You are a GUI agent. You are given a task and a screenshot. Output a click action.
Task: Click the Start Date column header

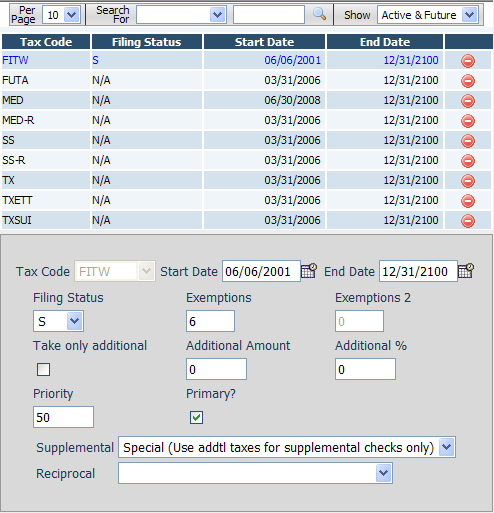pos(264,42)
